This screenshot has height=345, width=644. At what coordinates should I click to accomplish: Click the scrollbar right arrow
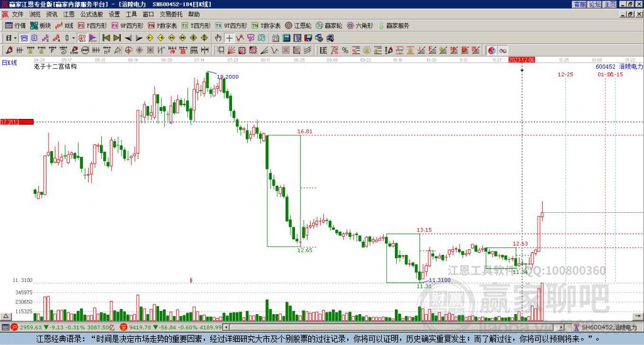[562, 327]
